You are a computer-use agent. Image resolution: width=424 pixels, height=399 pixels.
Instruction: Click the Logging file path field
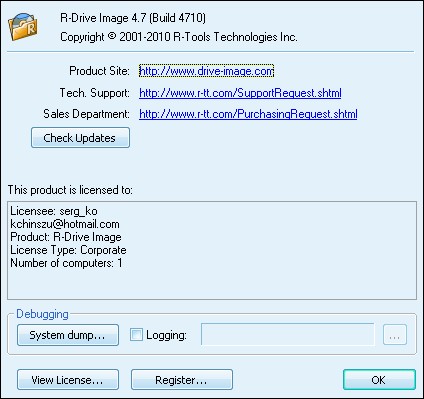click(288, 334)
